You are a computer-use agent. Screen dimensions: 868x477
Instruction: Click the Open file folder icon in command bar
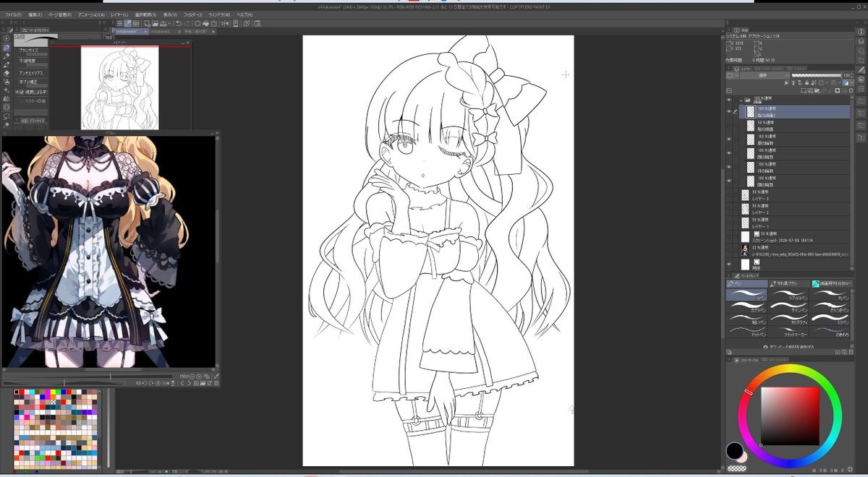click(x=155, y=23)
